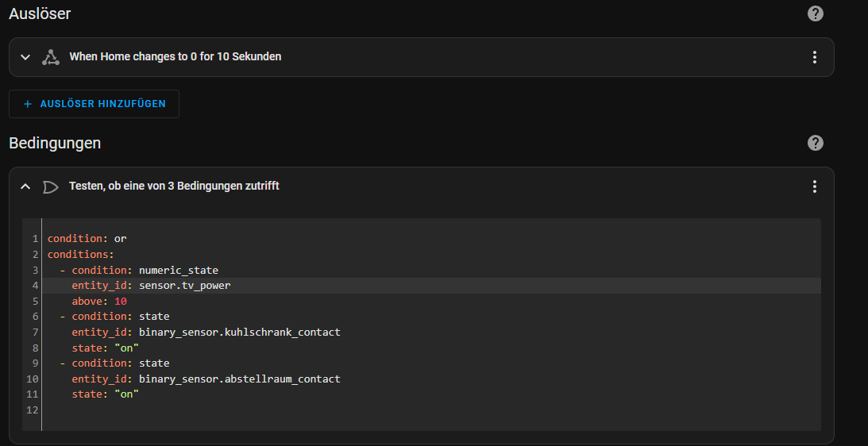Click 'numeric_state' in the YAML editor
Image resolution: width=868 pixels, height=446 pixels.
tap(179, 270)
